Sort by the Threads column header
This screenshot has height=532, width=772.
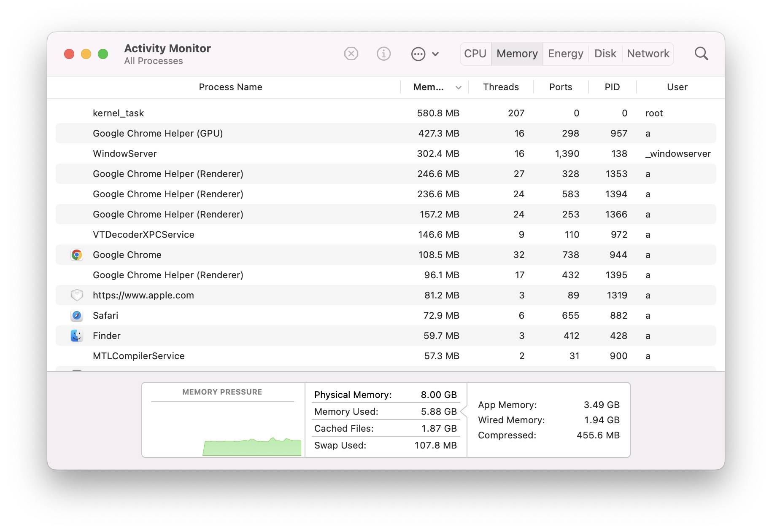(x=501, y=87)
